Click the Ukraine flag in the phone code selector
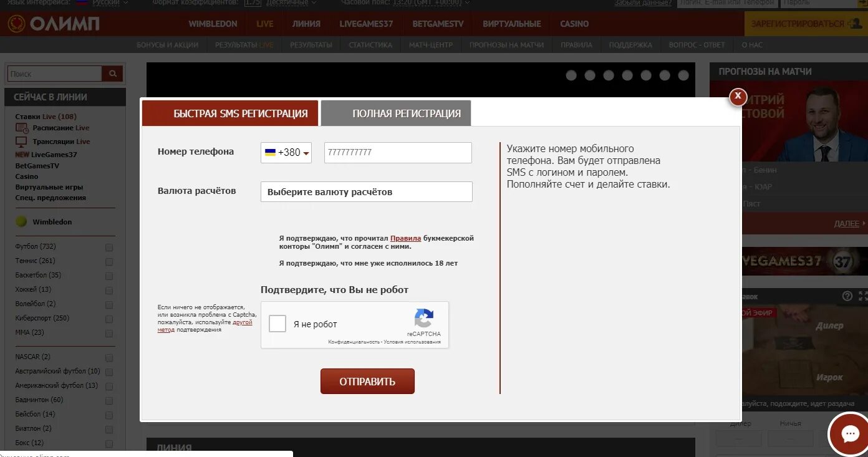Image resolution: width=868 pixels, height=457 pixels. 270,152
